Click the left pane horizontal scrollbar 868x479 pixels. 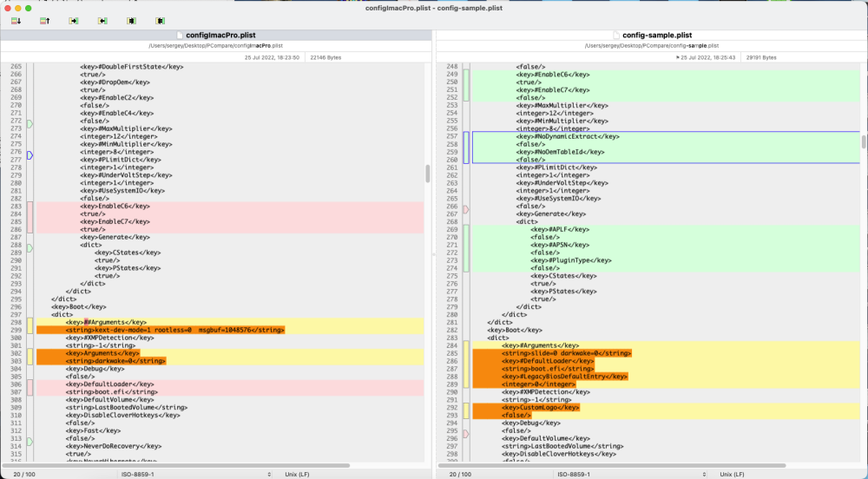point(176,465)
